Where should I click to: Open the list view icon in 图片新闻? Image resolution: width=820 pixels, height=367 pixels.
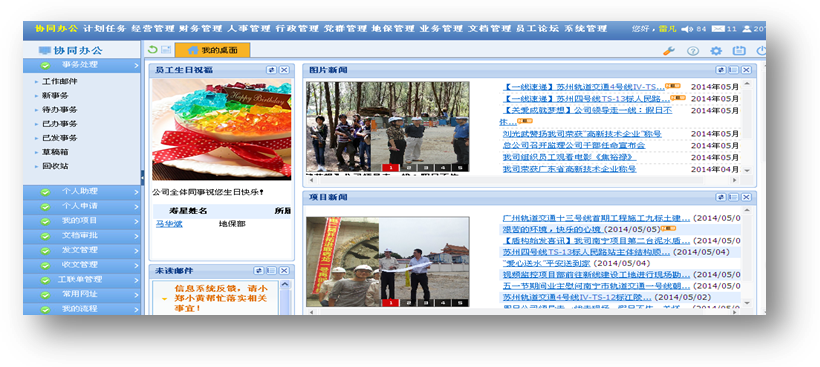(x=734, y=70)
